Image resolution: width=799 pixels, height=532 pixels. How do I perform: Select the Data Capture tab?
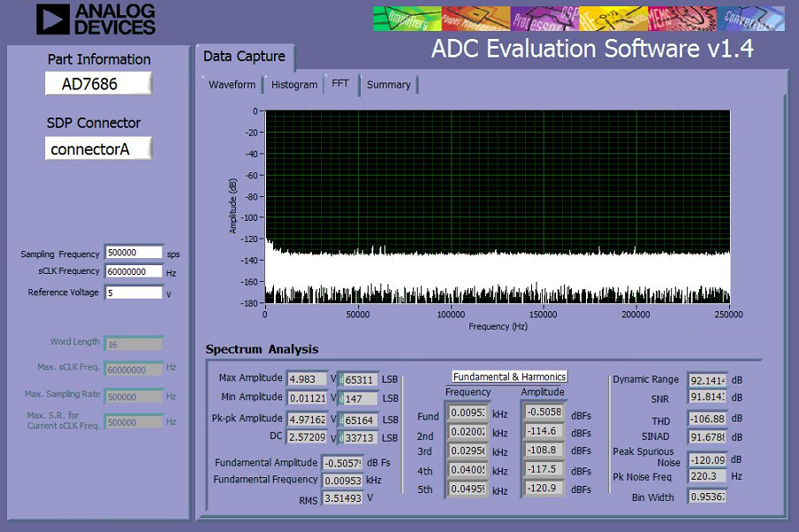coord(245,57)
